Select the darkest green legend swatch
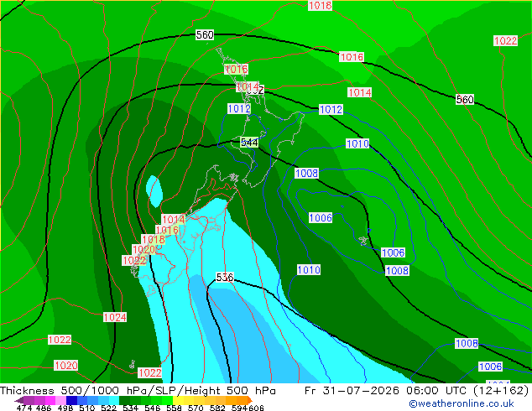This screenshot has width=532, height=411. pyautogui.click(x=124, y=400)
